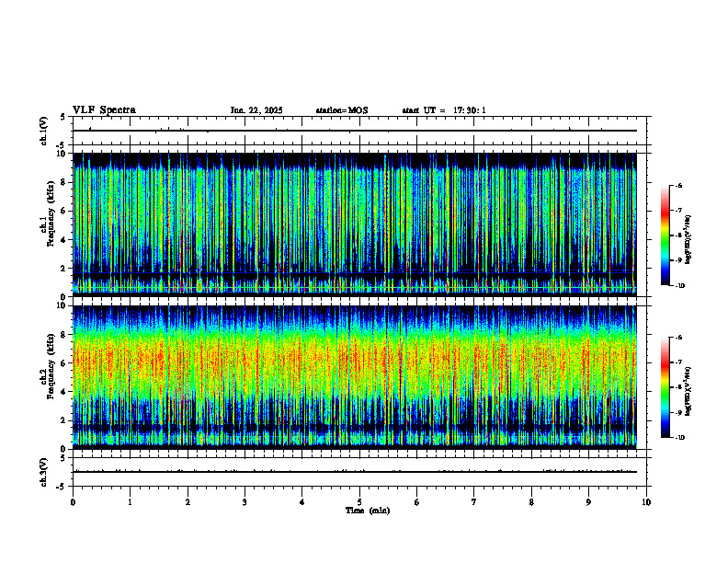Click the 'station=MOS' label
728x563 pixels.
[342, 110]
